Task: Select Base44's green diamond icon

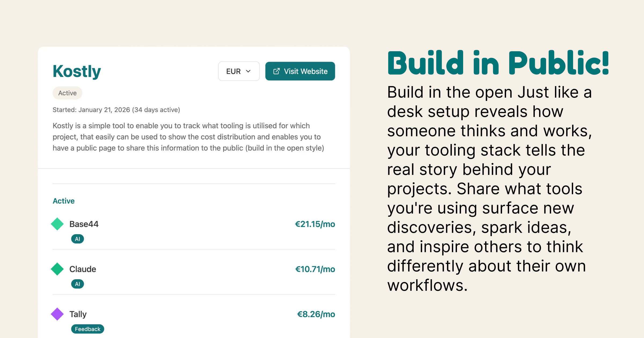Action: [x=57, y=223]
